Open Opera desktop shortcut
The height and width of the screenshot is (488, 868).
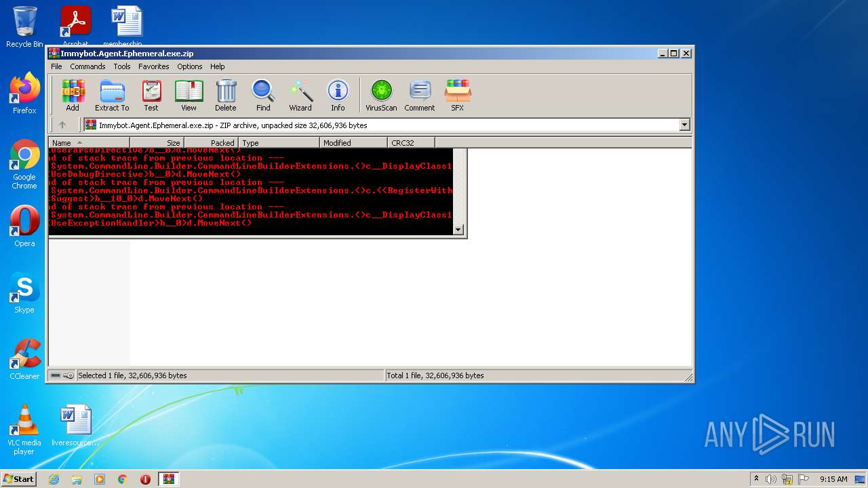[24, 226]
